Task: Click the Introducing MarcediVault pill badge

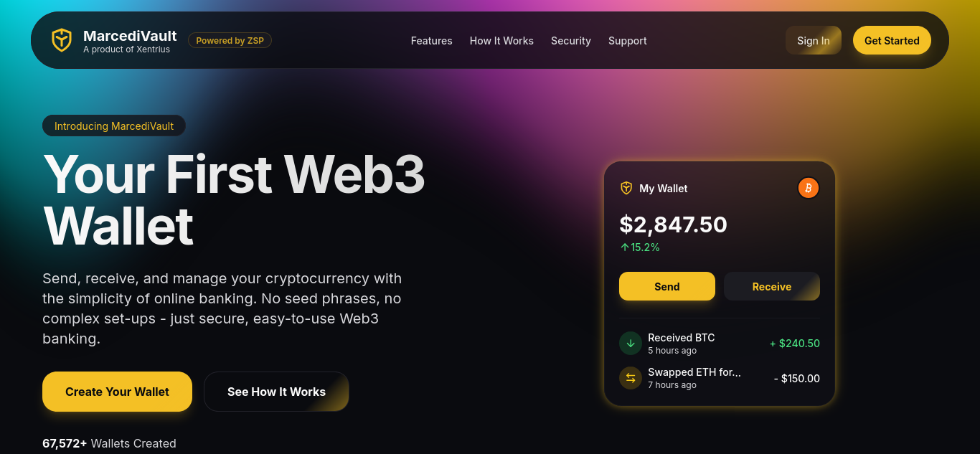Action: tap(114, 126)
